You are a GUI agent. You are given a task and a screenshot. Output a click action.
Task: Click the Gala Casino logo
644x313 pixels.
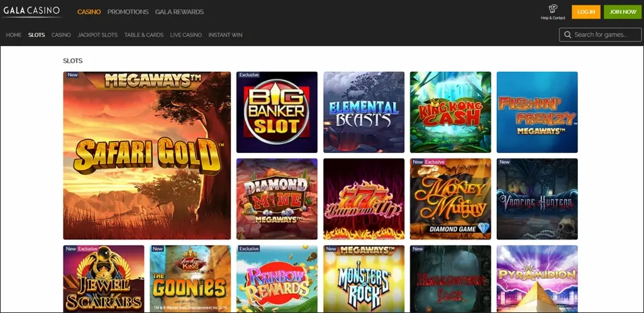tap(31, 11)
